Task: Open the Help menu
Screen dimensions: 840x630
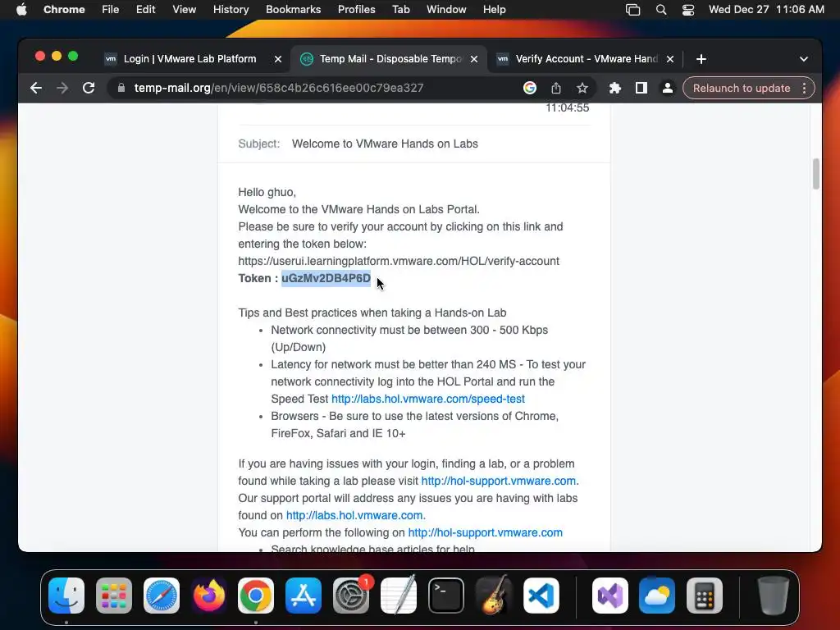Action: click(494, 10)
